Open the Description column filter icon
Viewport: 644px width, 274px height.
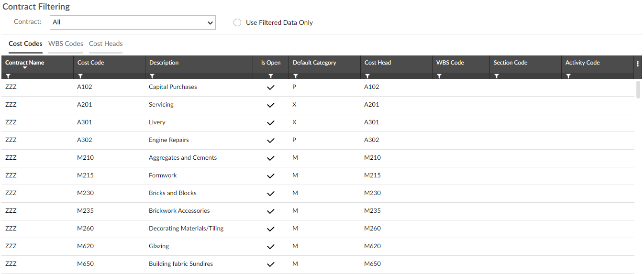[x=152, y=76]
